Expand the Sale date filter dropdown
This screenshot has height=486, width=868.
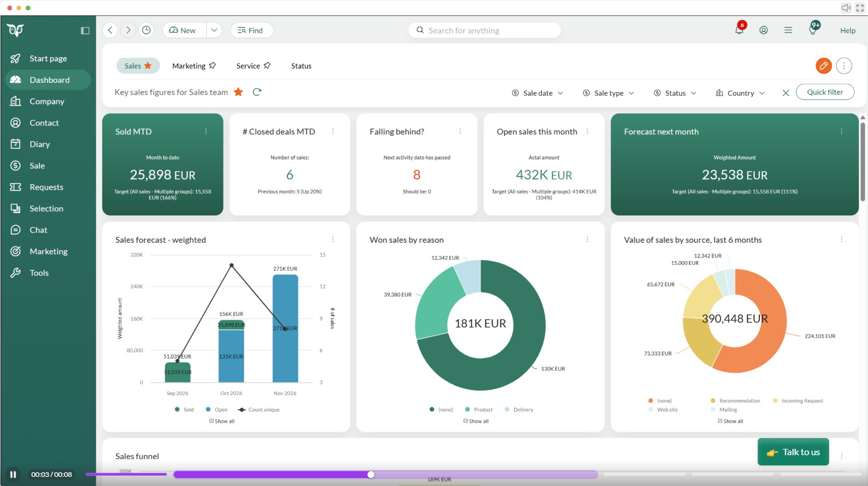point(538,93)
